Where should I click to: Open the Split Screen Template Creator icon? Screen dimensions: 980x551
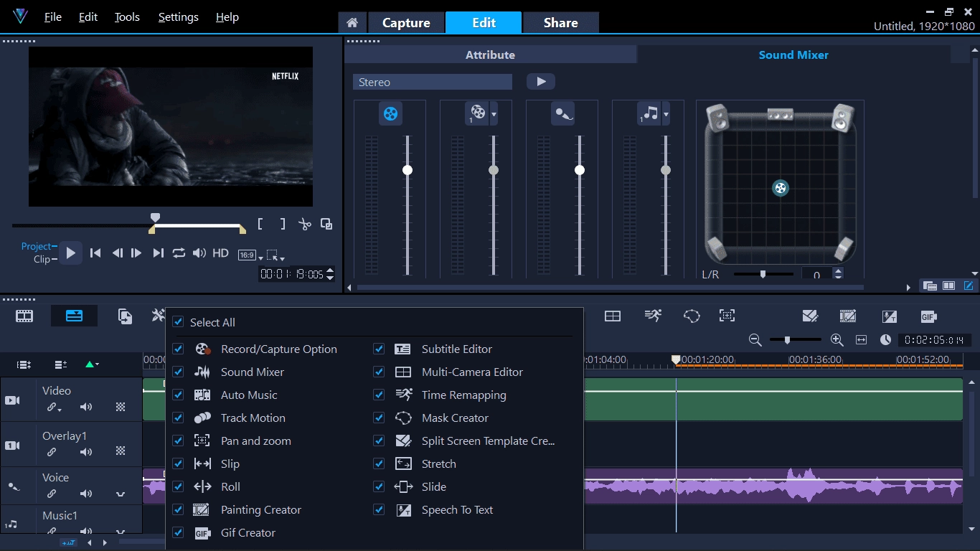[x=810, y=316]
